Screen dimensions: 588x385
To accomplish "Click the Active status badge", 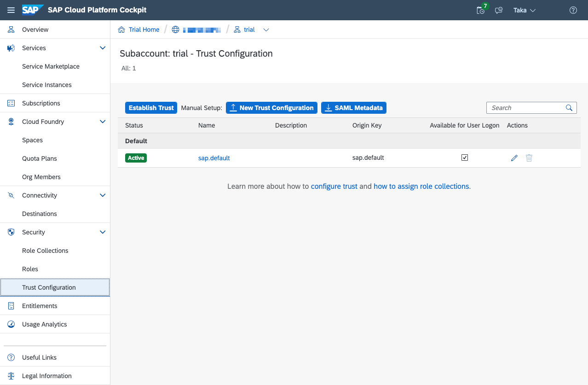I will (x=136, y=158).
